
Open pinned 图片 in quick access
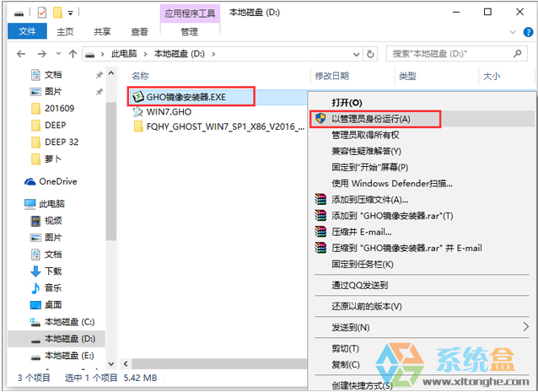[53, 92]
